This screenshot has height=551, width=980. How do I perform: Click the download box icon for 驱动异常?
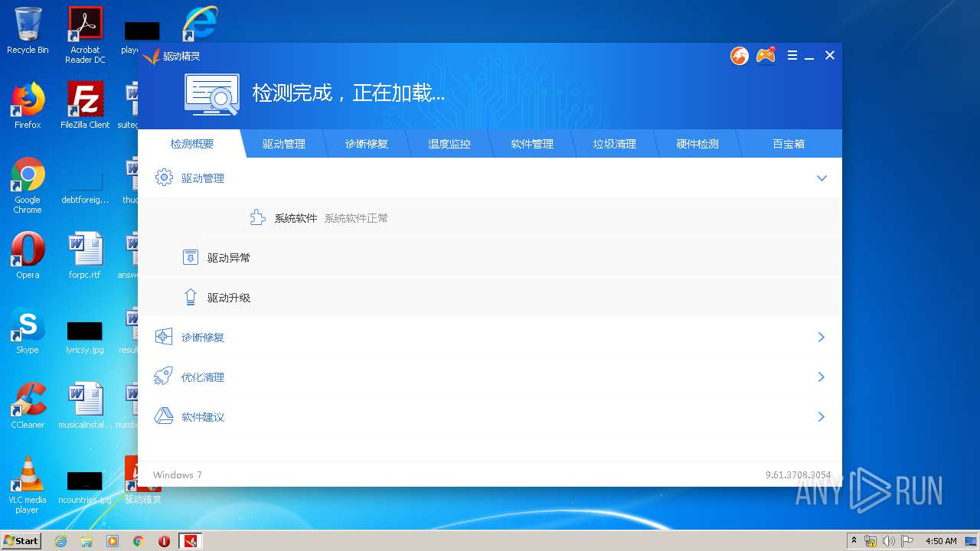tap(191, 258)
